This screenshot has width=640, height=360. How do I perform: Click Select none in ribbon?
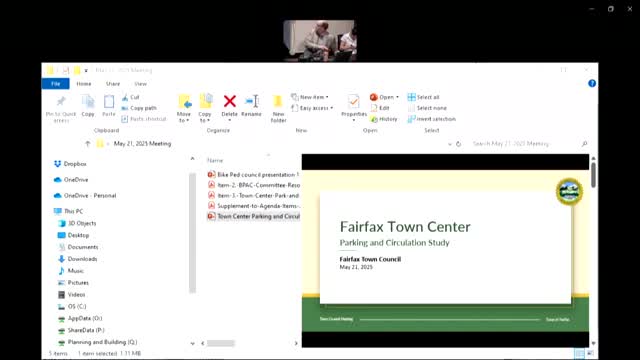point(427,108)
